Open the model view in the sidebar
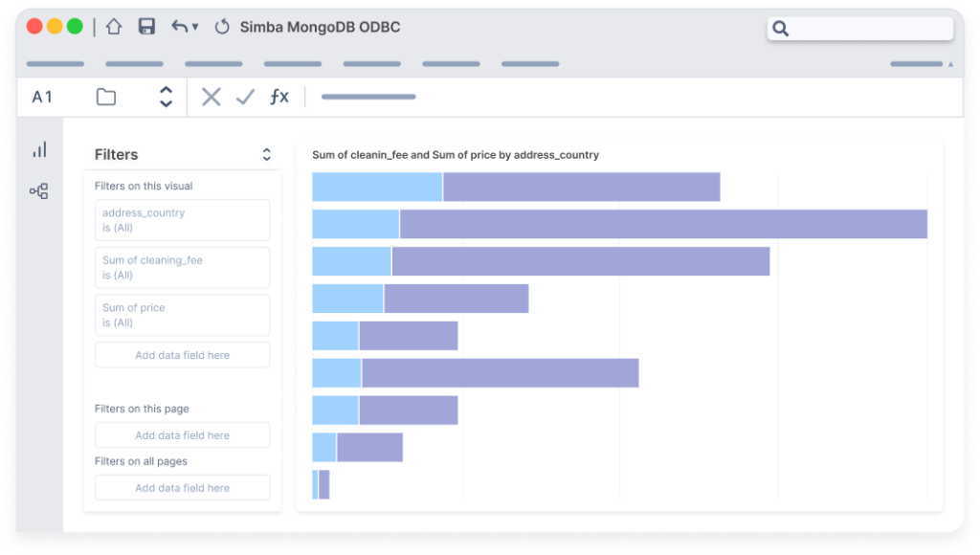This screenshot has width=980, height=555. click(x=39, y=190)
